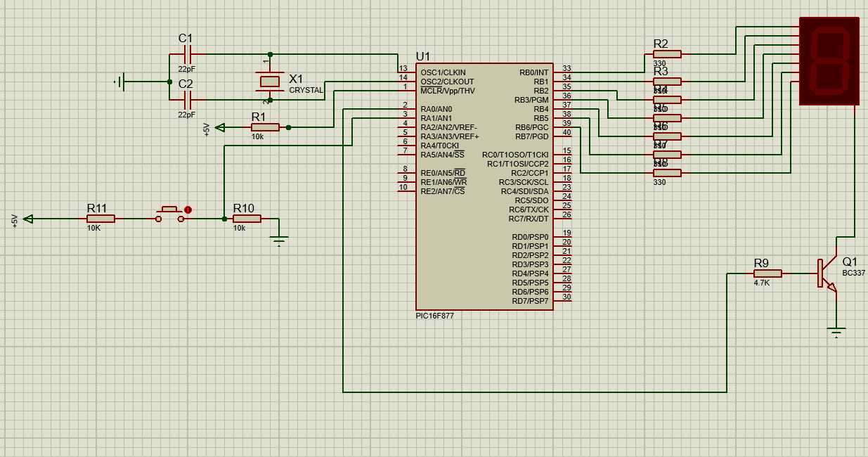Viewport: 868px width, 457px height.
Task: Select the OSC1/CLKIN pin label
Action: coord(443,72)
